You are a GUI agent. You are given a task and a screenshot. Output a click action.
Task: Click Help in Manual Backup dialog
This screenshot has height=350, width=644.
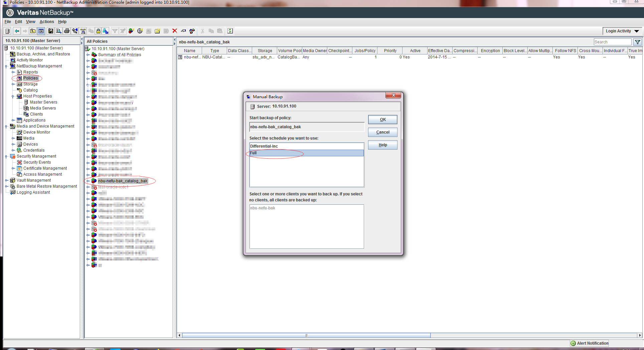(383, 145)
